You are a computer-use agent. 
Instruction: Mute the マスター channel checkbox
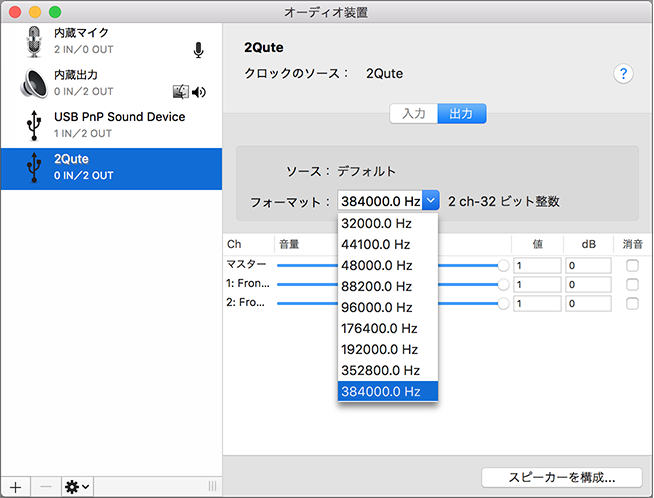(632, 265)
